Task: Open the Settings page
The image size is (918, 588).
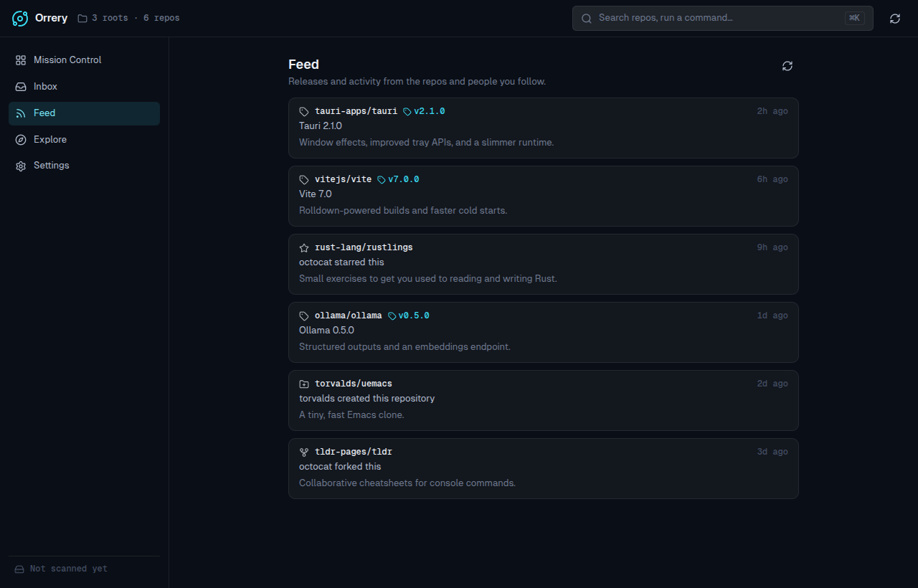Action: 84,166
